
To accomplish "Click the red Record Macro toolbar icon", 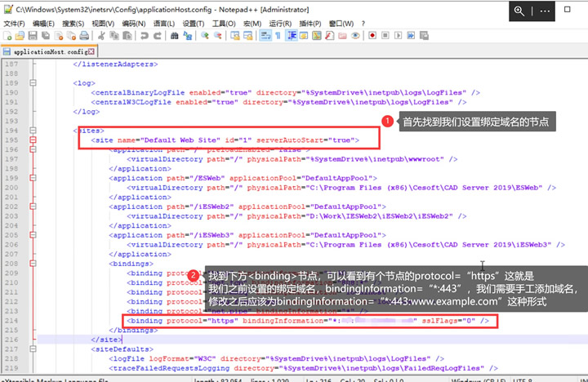I will [x=372, y=36].
